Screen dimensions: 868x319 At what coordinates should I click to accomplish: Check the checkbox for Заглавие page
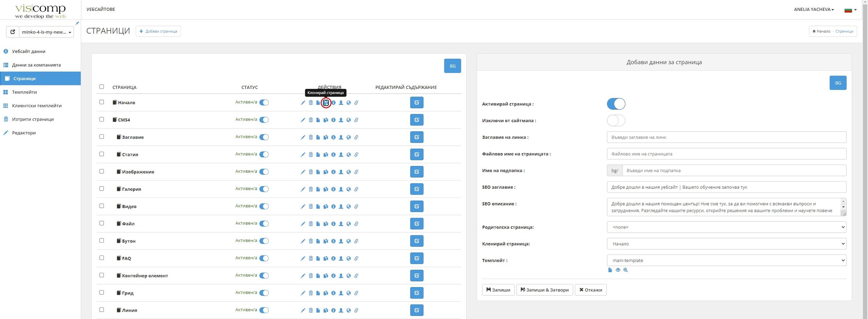[101, 137]
